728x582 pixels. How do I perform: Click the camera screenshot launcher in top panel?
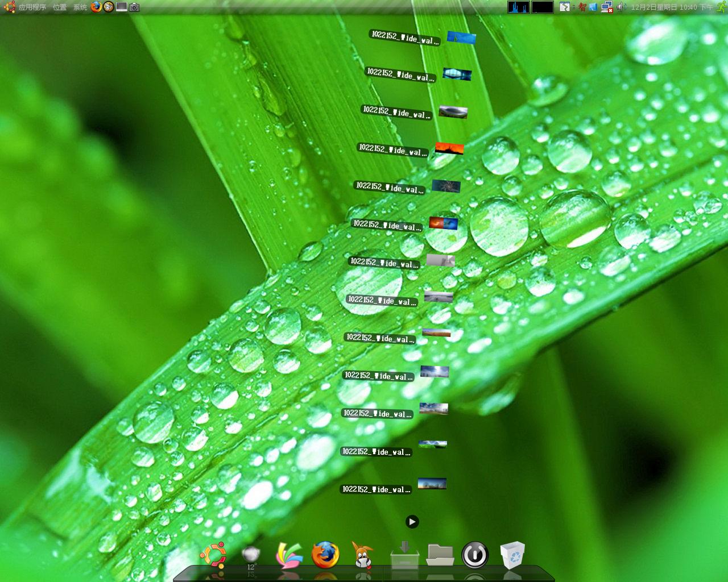tap(134, 7)
